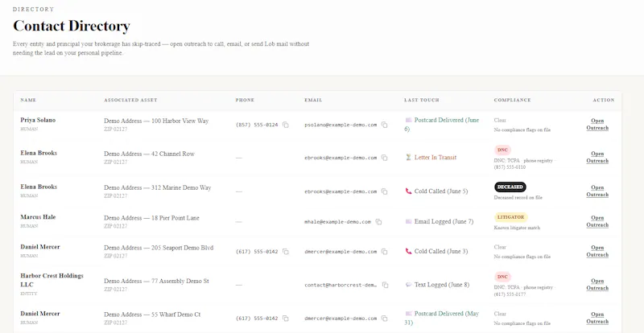
Task: Click the COMPLIANCE column header
Action: 512,101
